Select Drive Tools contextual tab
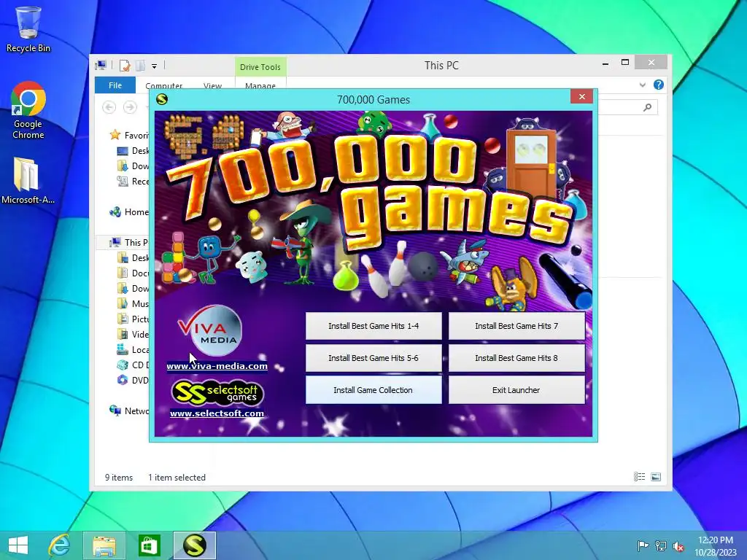 pyautogui.click(x=260, y=67)
